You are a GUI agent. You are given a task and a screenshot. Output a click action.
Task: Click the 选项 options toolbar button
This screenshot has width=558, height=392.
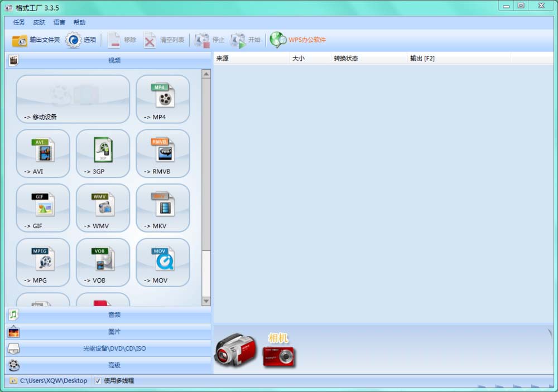[81, 40]
